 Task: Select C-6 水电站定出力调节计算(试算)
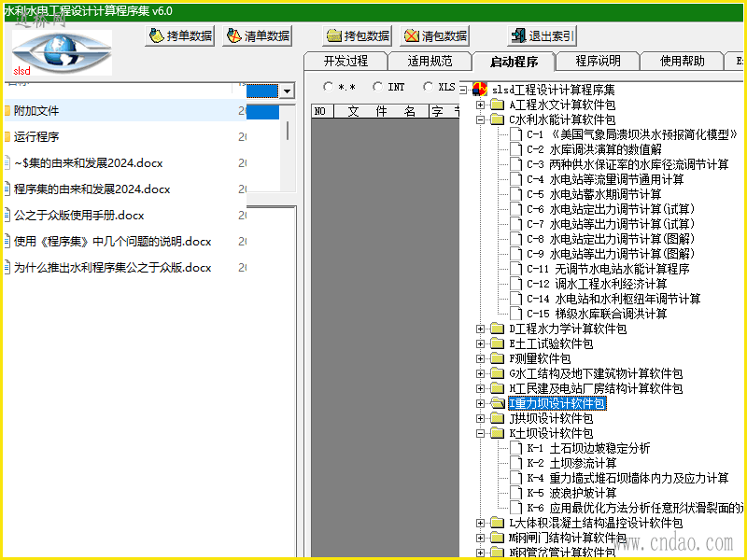click(611, 209)
